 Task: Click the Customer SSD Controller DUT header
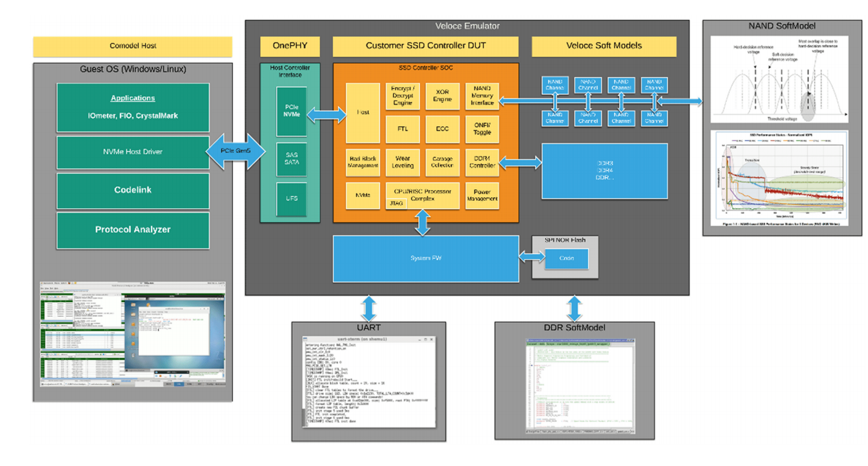425,46
